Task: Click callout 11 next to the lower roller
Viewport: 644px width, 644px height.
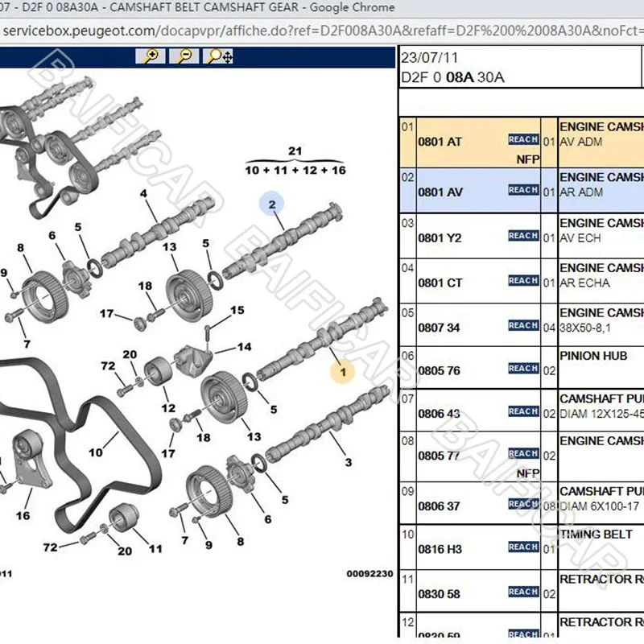Action: 155,549
